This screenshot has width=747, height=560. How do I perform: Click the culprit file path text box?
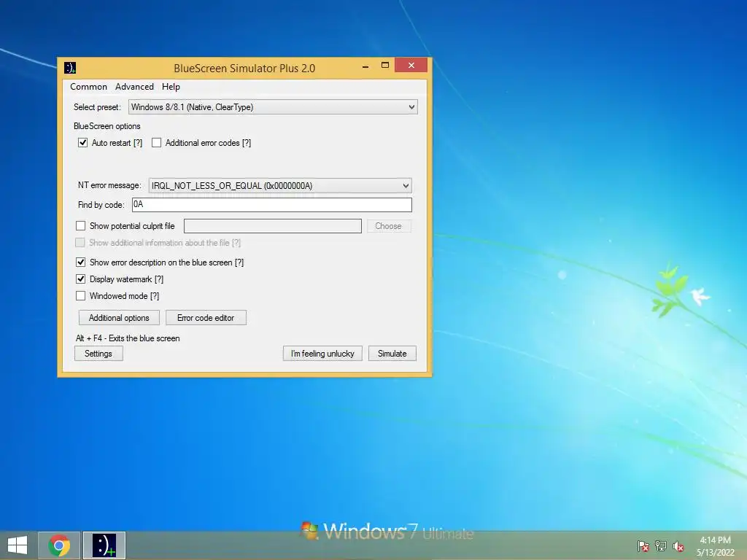pos(273,226)
